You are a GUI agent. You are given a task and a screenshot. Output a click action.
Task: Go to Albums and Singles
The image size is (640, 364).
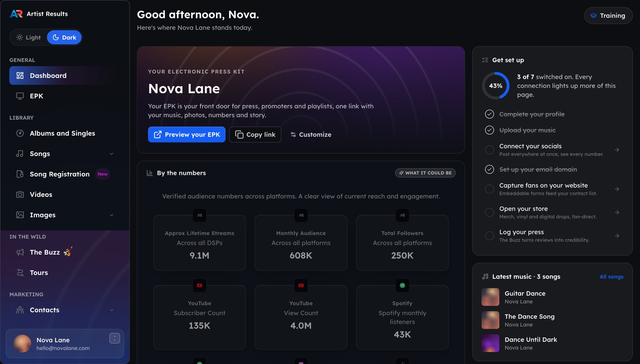click(65, 133)
